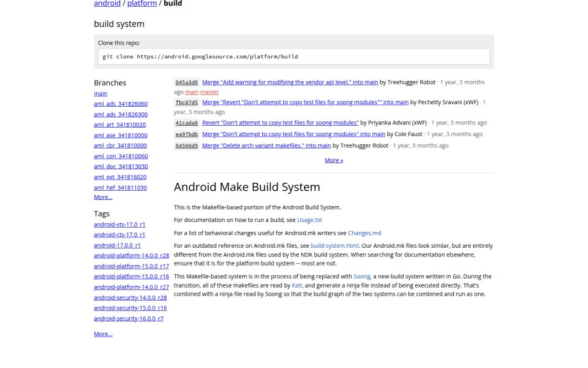Open the Usage.txt documentation link

tap(309, 220)
